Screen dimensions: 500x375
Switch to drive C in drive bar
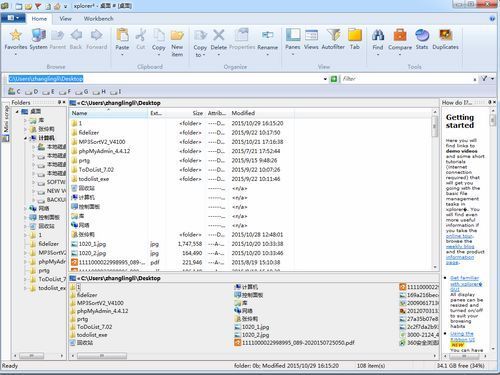(14, 91)
